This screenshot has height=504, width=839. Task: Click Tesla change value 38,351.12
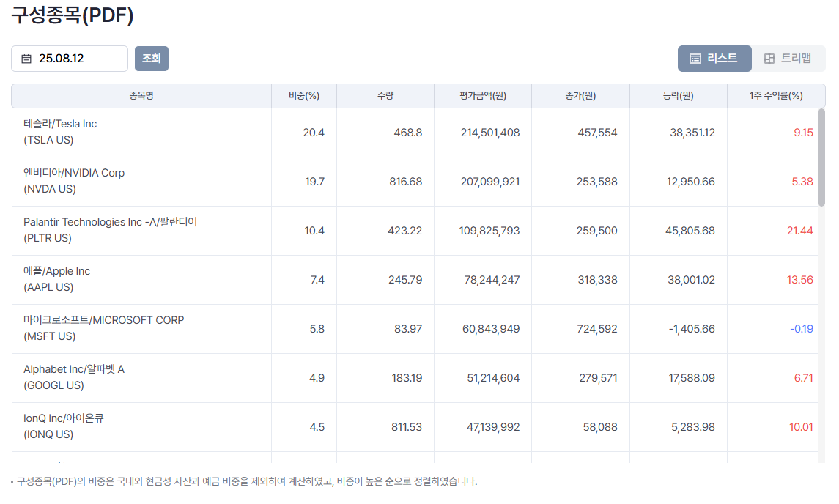pyautogui.click(x=692, y=133)
